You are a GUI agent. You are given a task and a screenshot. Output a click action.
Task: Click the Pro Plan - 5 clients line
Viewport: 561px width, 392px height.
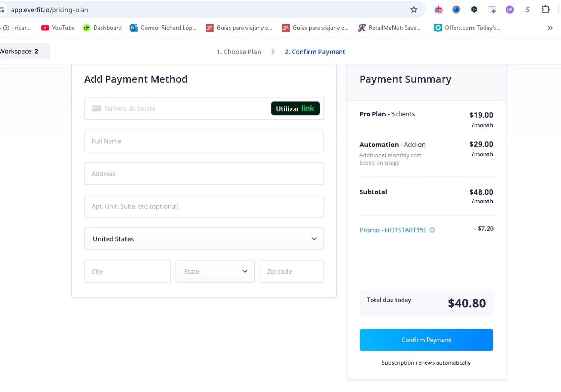click(x=387, y=114)
